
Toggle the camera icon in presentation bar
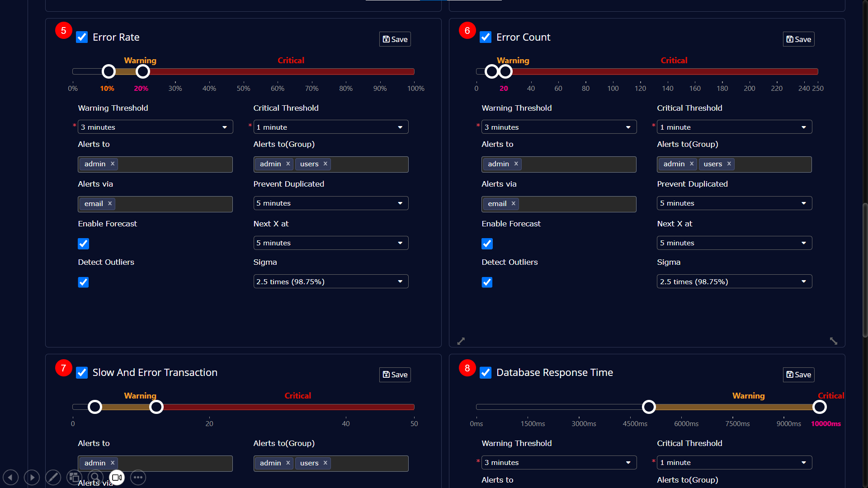(x=117, y=477)
